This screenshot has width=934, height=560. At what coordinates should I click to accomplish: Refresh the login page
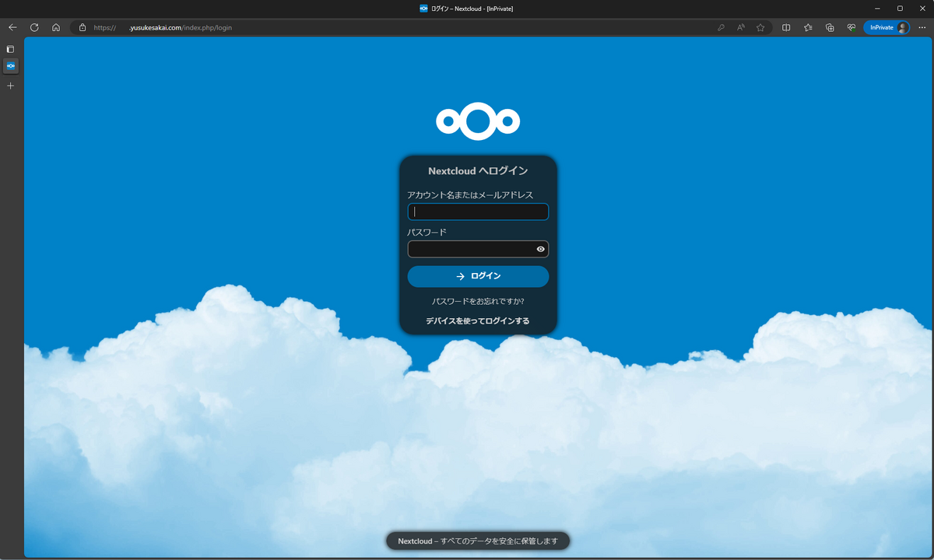point(33,27)
